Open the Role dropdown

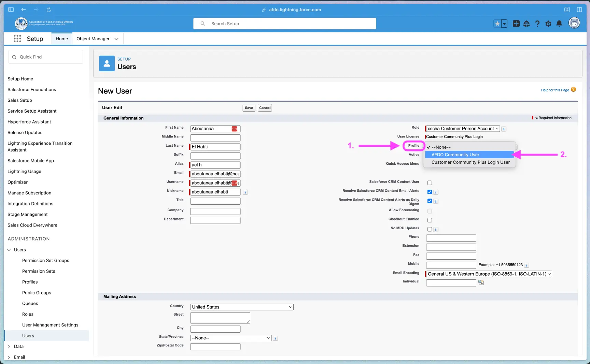[x=462, y=129]
